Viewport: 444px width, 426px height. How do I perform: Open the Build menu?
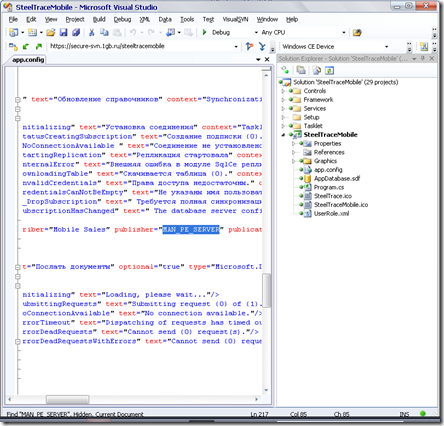point(99,19)
